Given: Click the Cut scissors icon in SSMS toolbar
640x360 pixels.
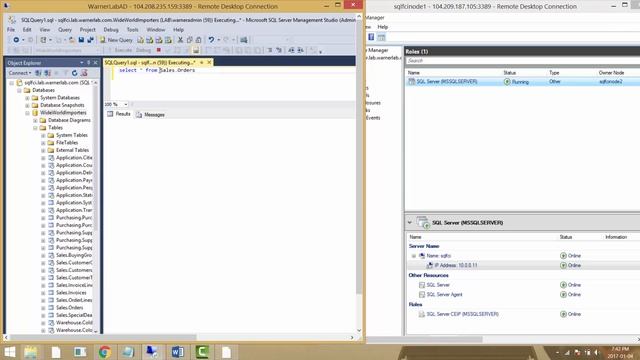Looking at the screenshot, I should click(180, 40).
